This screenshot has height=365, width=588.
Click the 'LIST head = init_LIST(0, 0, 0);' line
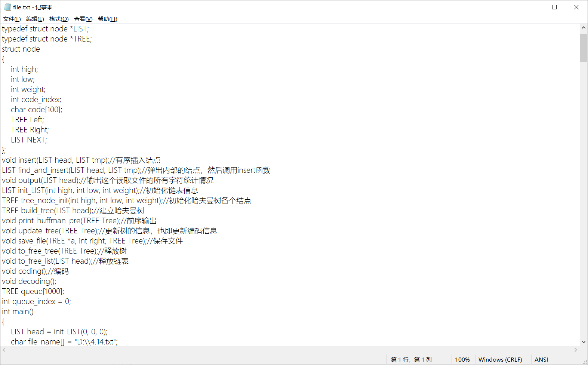[x=59, y=332]
